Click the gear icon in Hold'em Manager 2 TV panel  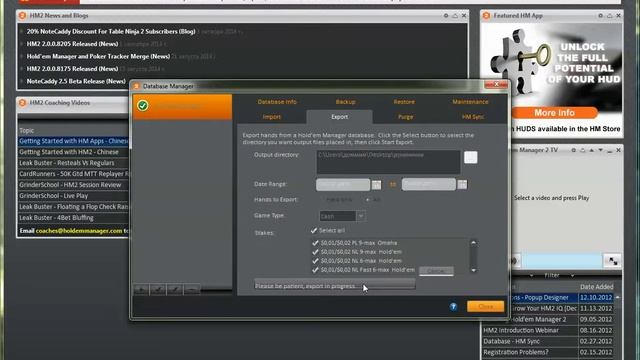[x=573, y=150]
